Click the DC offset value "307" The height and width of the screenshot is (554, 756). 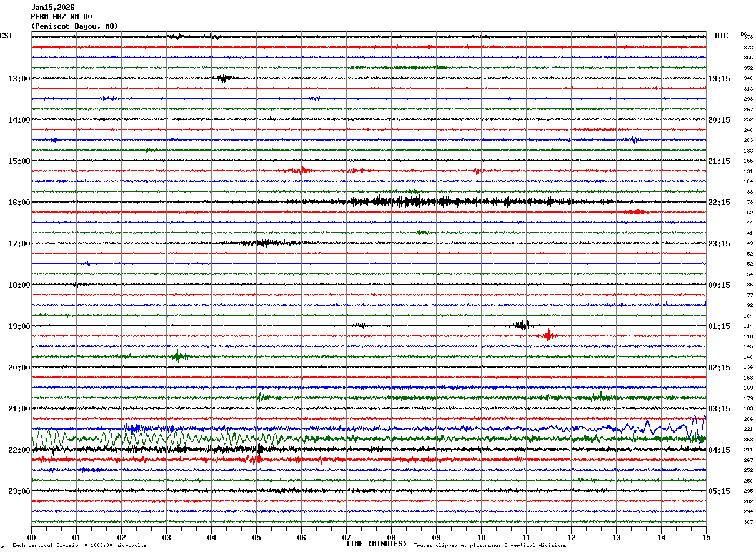pos(748,522)
